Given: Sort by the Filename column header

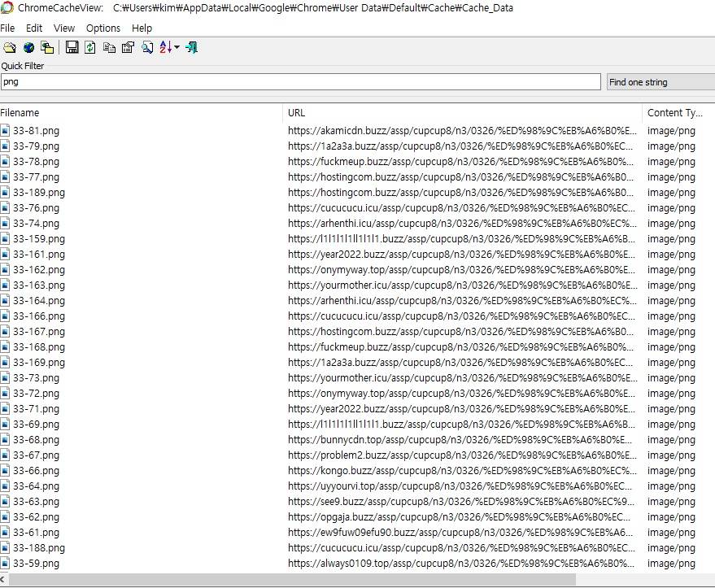Looking at the screenshot, I should click(20, 113).
